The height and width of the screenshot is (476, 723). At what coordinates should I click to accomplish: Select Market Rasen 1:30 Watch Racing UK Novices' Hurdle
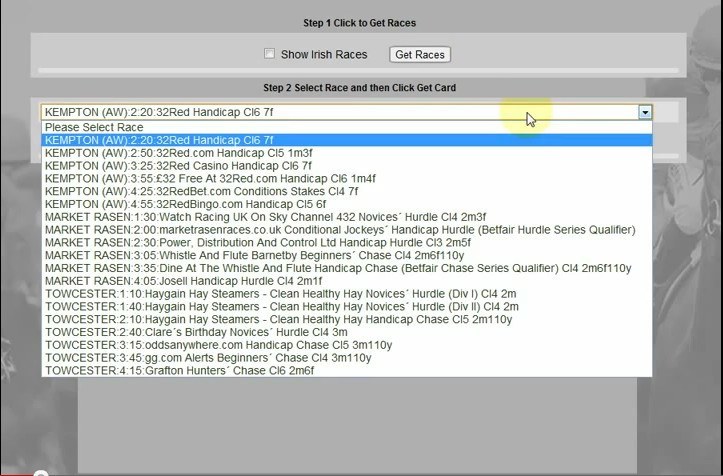(347, 217)
